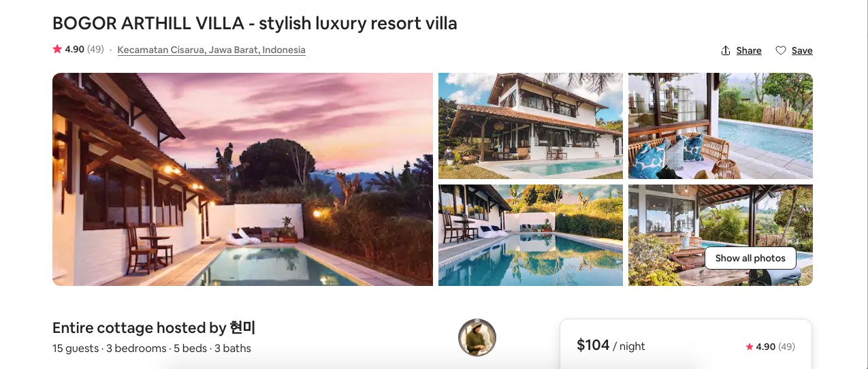Click the Entire cottage hosted by heading

pos(154,327)
